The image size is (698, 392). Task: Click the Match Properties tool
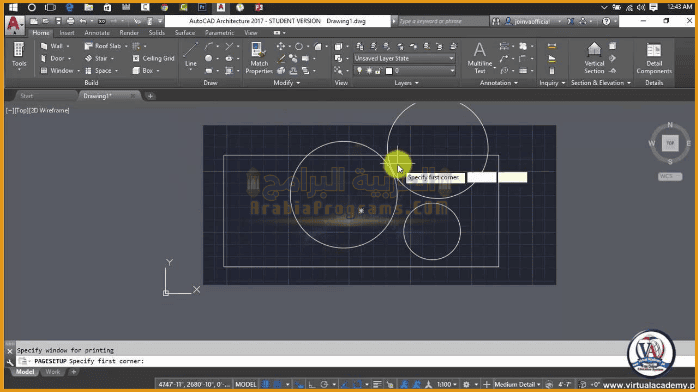(x=259, y=58)
